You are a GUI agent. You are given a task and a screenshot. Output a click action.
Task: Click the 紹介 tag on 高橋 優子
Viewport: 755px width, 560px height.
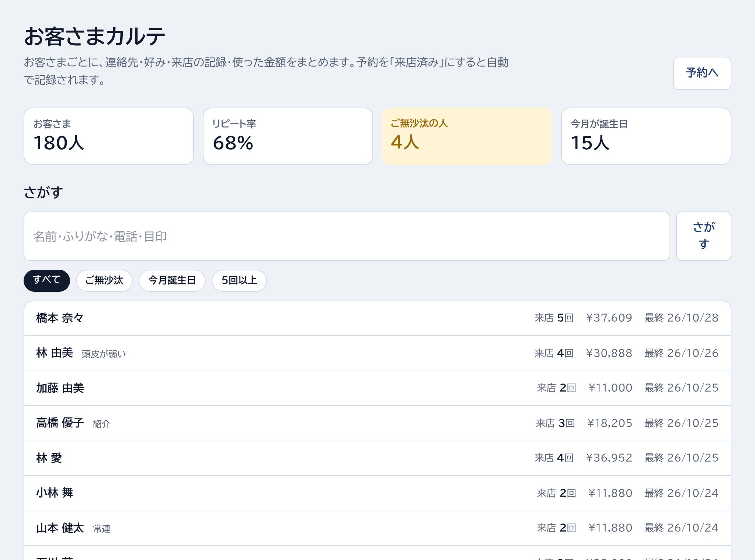point(102,424)
